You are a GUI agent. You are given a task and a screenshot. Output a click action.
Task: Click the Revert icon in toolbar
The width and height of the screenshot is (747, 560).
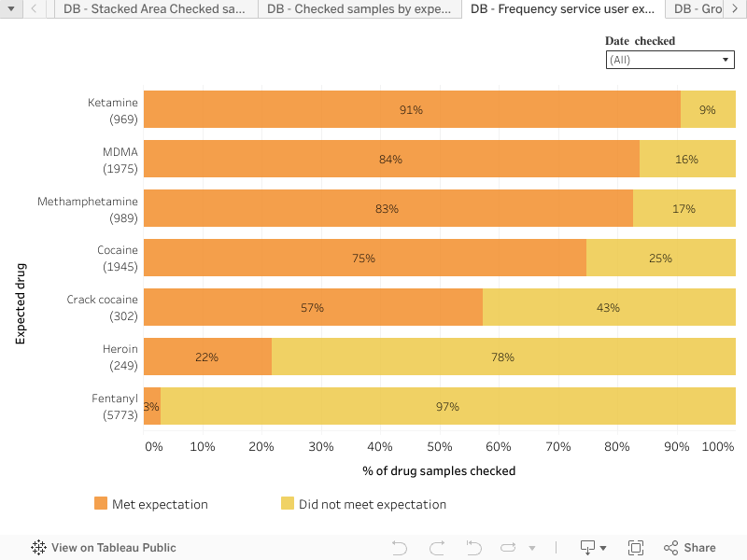[473, 548]
